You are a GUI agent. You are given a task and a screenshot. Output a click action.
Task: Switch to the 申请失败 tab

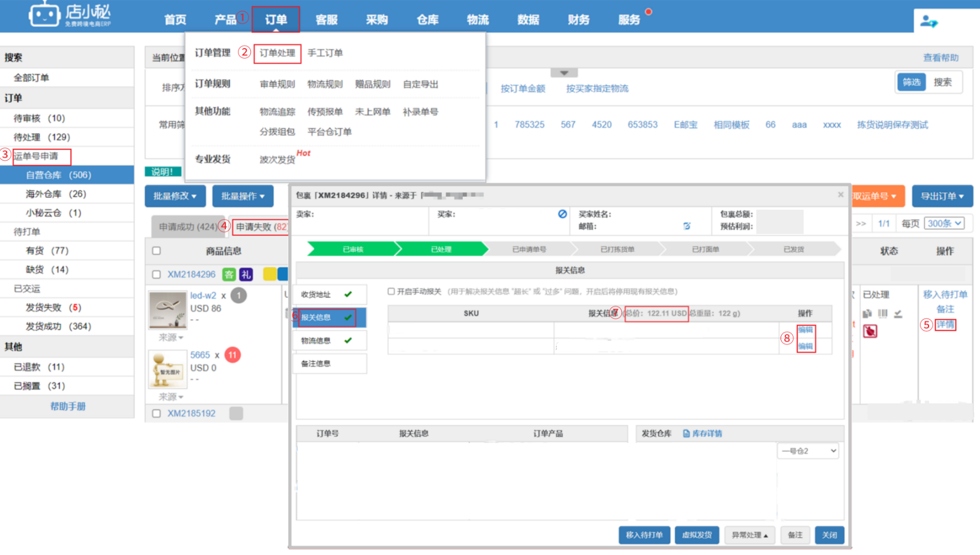click(x=260, y=227)
